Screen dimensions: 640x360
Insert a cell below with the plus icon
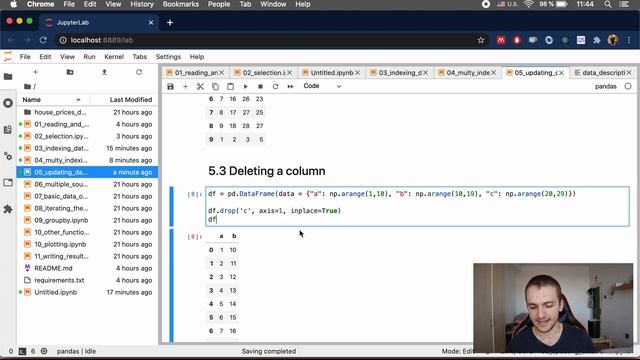[x=185, y=87]
